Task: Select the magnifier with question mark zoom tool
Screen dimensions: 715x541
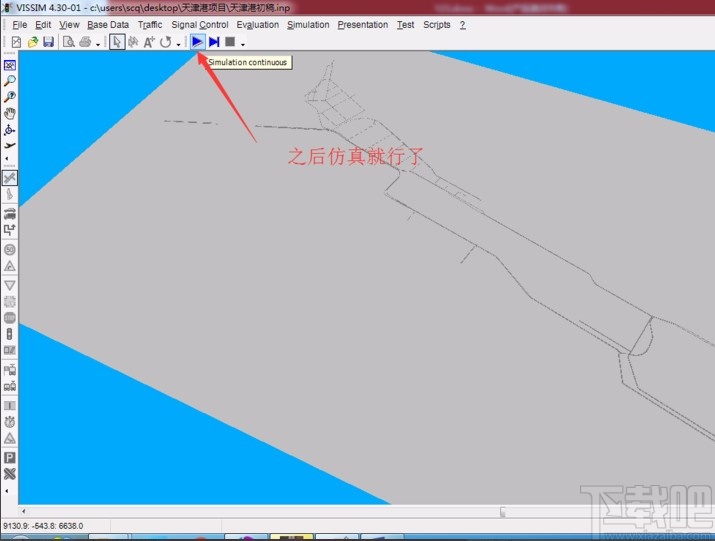Action: coord(10,97)
